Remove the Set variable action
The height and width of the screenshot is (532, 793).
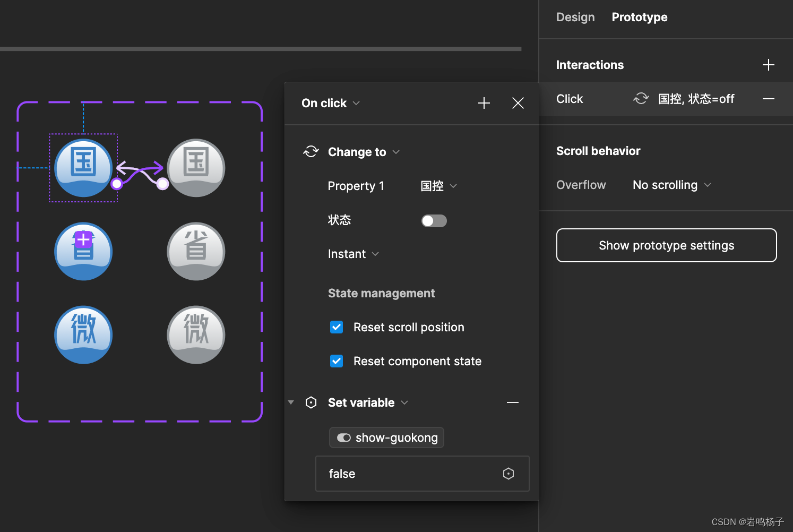point(512,402)
